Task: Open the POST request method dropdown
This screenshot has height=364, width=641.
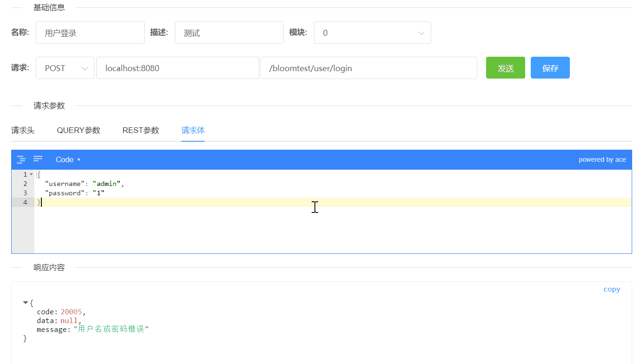Action: click(65, 68)
